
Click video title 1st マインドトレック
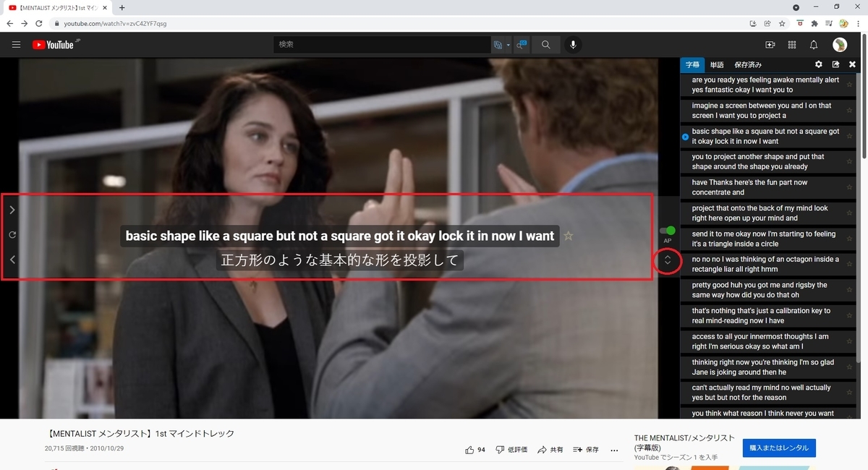point(140,434)
